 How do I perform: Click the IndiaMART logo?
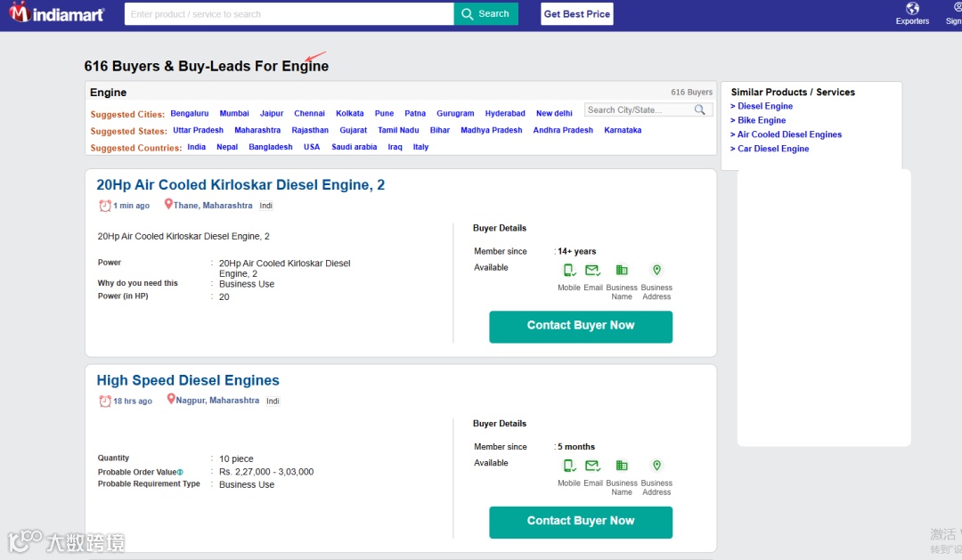point(56,12)
